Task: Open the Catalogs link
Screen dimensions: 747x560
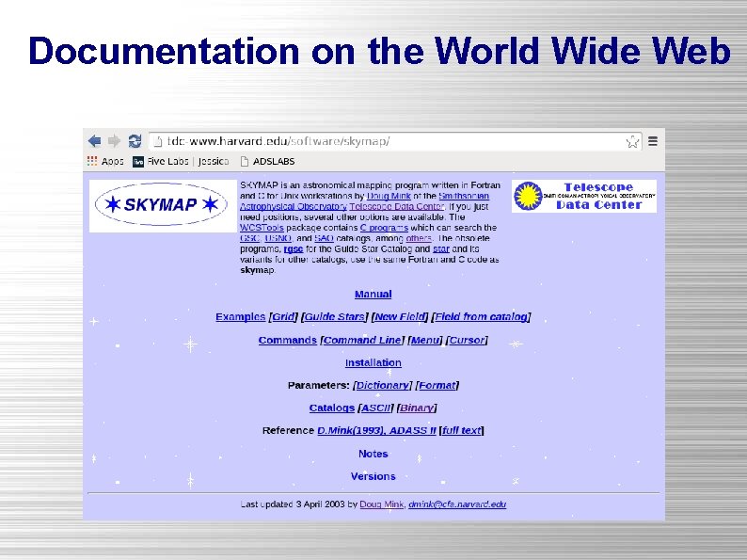Action: coord(331,408)
